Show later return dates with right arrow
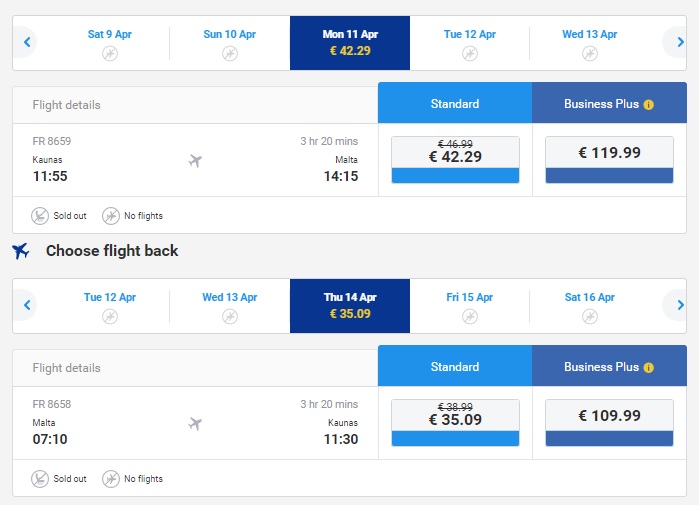The image size is (699, 505). (x=679, y=305)
